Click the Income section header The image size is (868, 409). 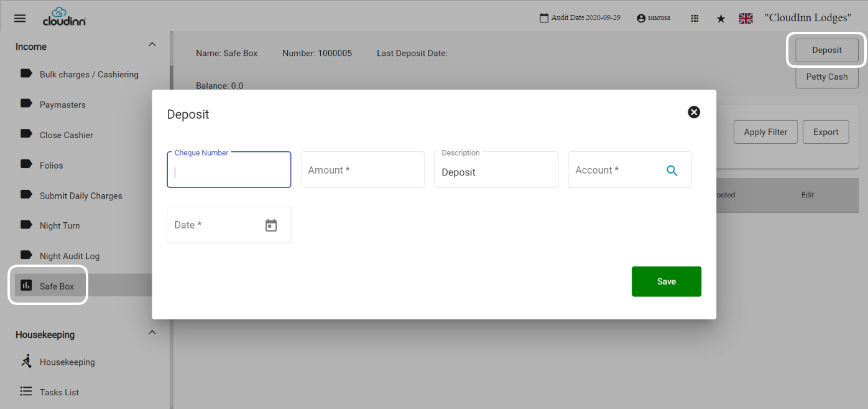pos(31,47)
